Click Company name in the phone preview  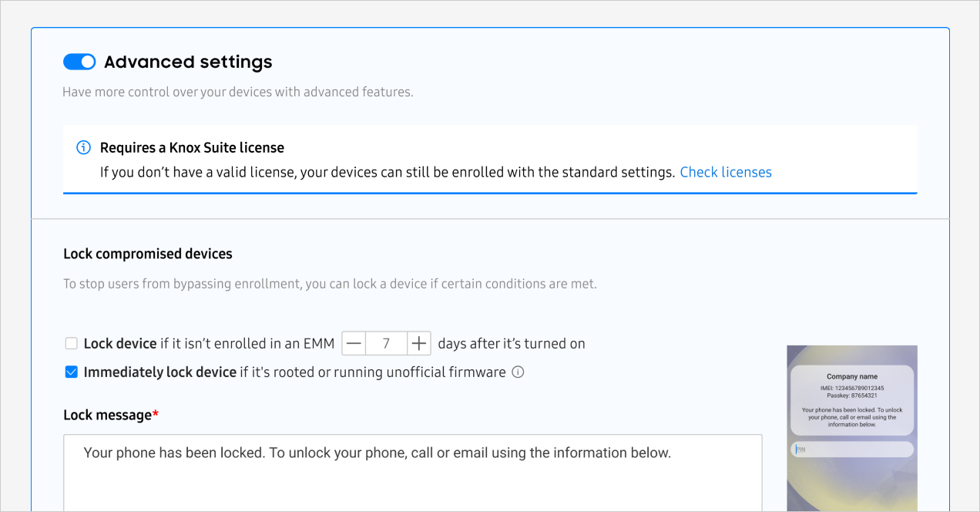click(x=851, y=377)
